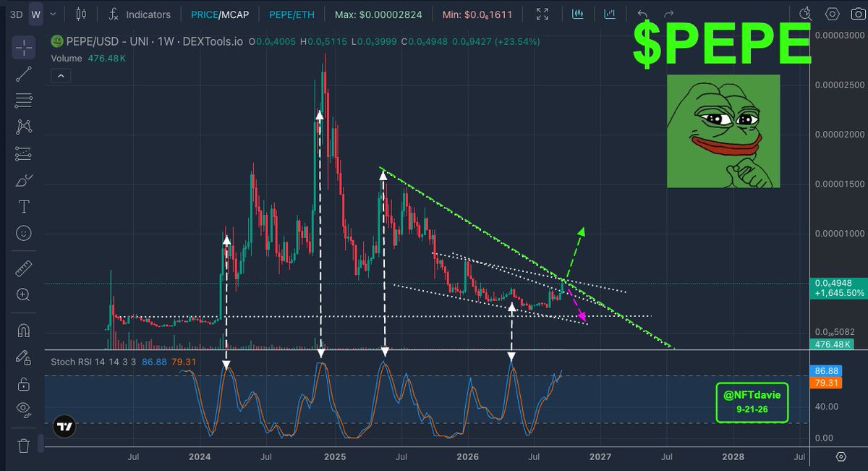Image resolution: width=868 pixels, height=471 pixels.
Task: Open the forecasting and measurement tools
Action: 24,153
